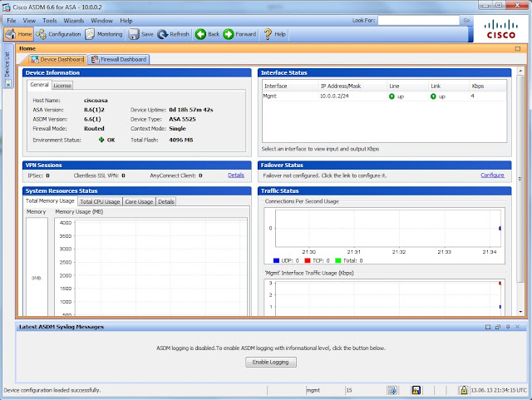Click the green Link up status icon
532x400 pixels.
pyautogui.click(x=433, y=96)
